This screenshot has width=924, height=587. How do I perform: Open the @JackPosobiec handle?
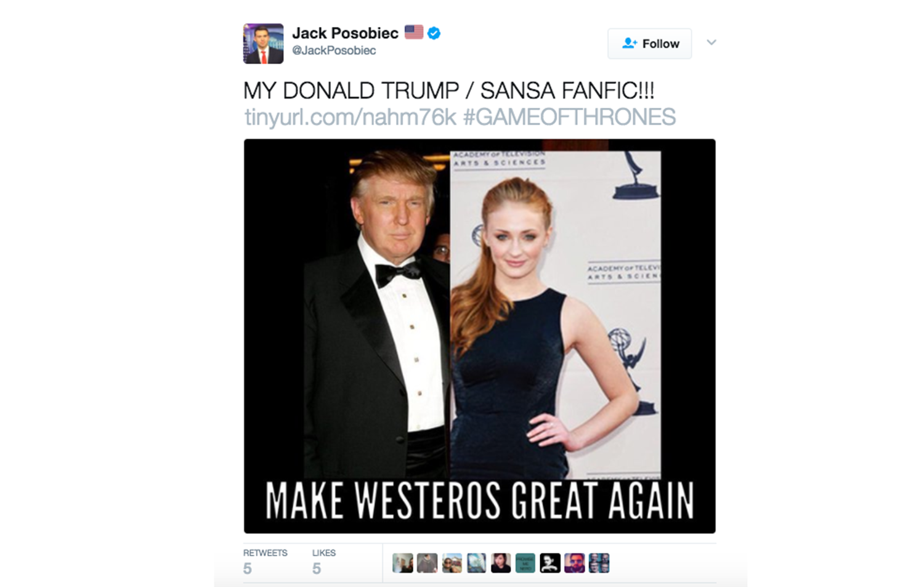334,51
